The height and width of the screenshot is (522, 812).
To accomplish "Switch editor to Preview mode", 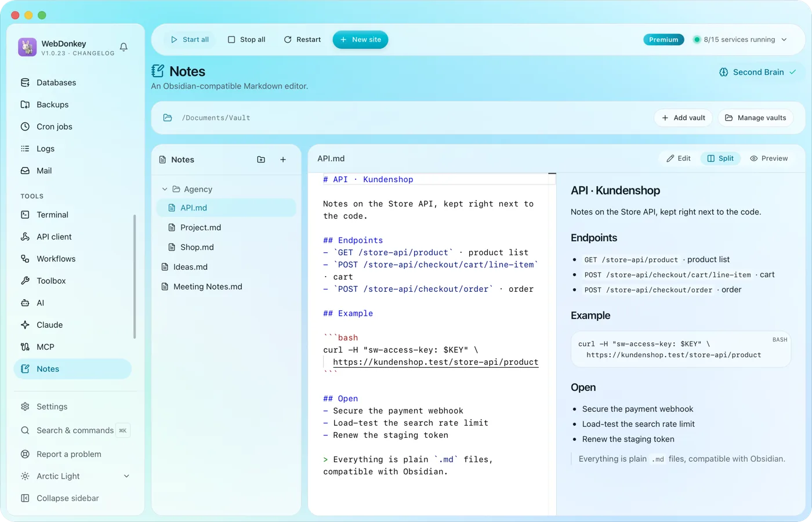I will [769, 158].
